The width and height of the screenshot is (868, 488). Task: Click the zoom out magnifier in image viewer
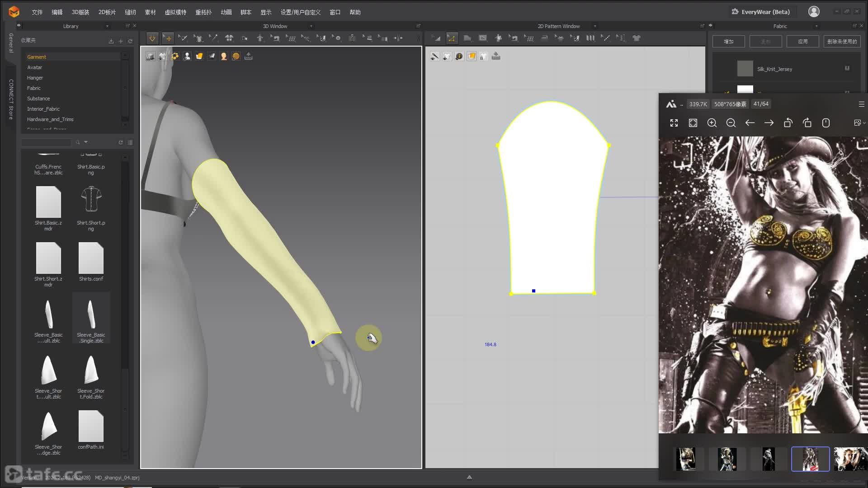(x=731, y=123)
